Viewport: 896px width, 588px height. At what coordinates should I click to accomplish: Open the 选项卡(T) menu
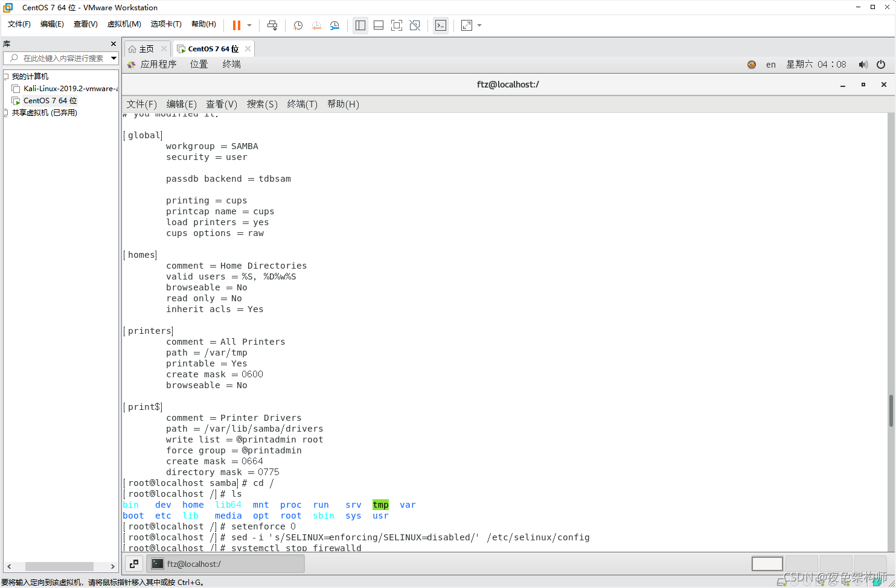click(x=166, y=24)
